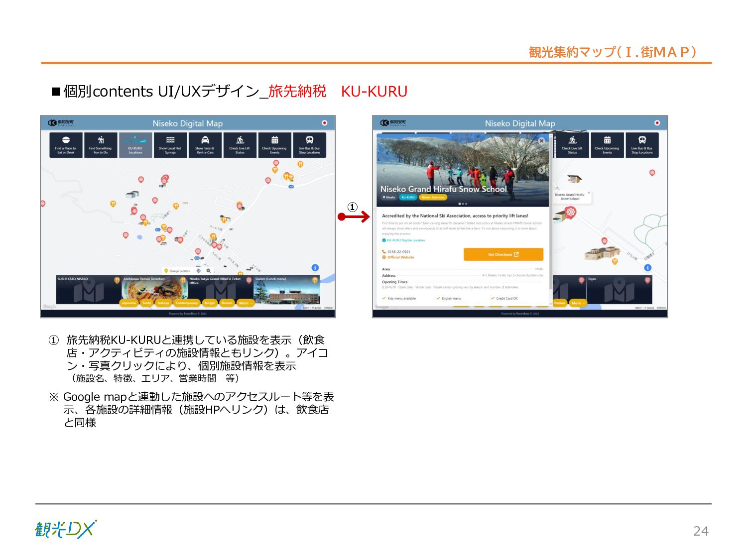Open the Slalom (Lunch menu) card
Image resolution: width=747 pixels, height=560 pixels.
[287, 289]
